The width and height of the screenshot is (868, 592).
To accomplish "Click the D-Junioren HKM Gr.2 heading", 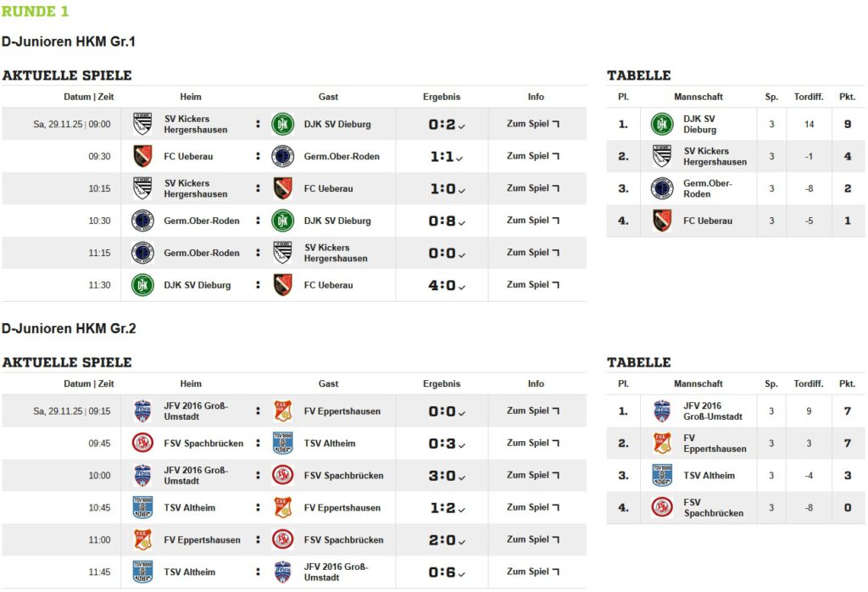I will click(x=69, y=328).
